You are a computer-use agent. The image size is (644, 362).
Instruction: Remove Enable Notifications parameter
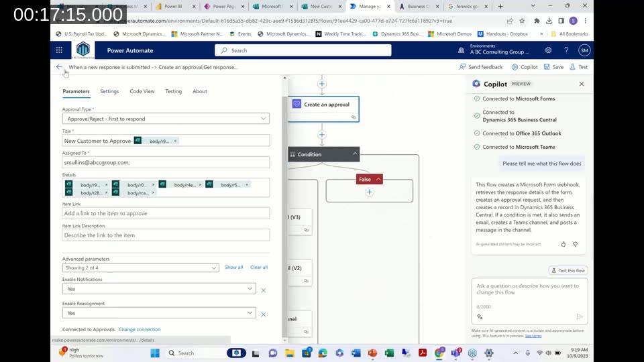(x=263, y=290)
